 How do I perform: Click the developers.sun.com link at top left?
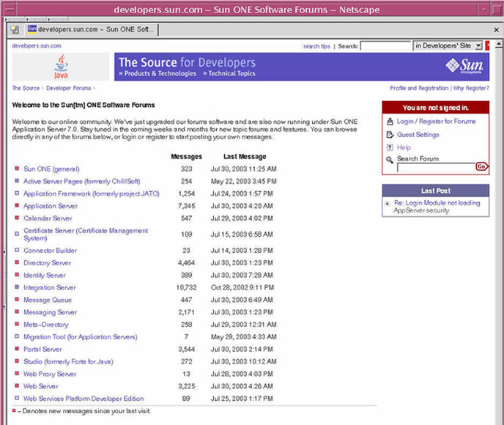[x=37, y=45]
